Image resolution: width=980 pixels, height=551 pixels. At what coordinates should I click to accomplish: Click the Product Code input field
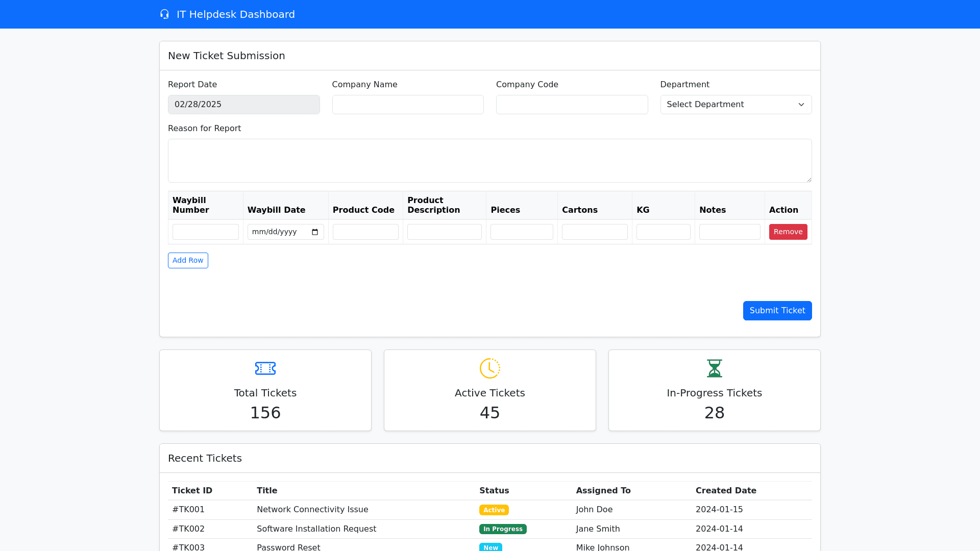tap(365, 232)
